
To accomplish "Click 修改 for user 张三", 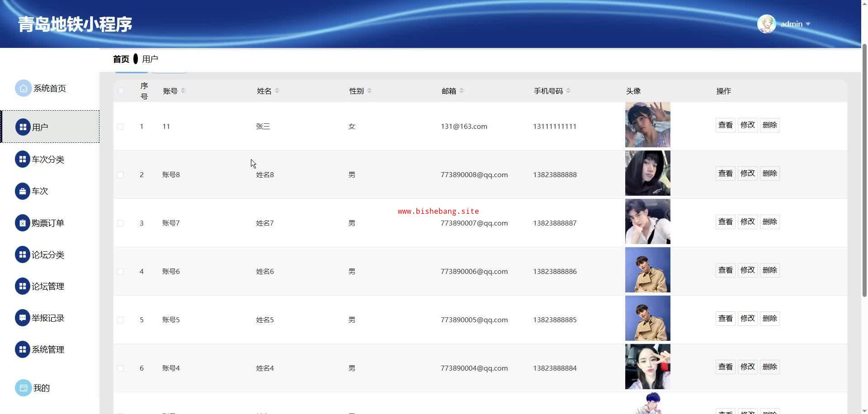I will [748, 125].
